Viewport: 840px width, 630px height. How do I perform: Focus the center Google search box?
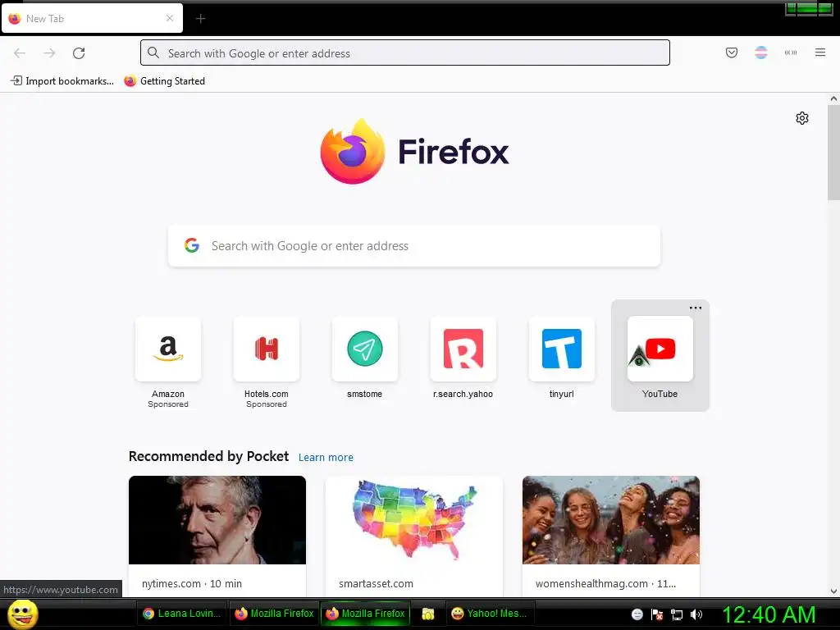(414, 246)
